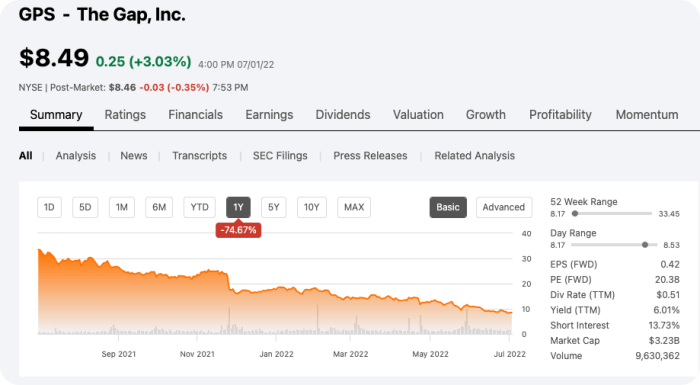The image size is (700, 385).
Task: Go to the Dividends tab
Action: (x=343, y=115)
